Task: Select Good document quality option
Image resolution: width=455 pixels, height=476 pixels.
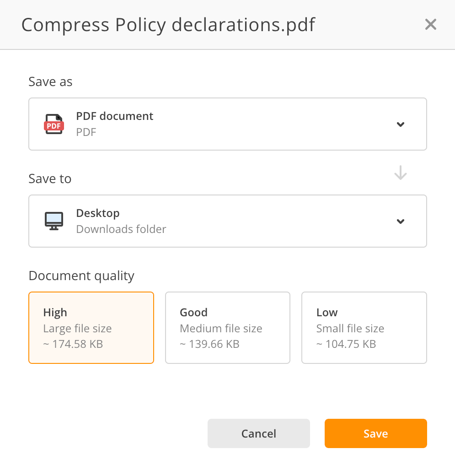Action: [228, 328]
